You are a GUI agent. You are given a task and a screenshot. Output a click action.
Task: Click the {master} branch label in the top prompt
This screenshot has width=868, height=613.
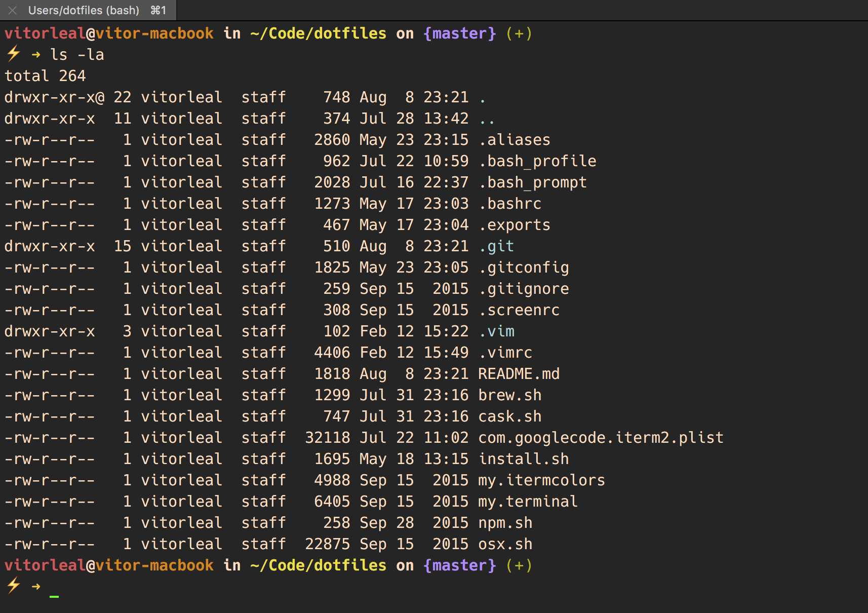(460, 33)
